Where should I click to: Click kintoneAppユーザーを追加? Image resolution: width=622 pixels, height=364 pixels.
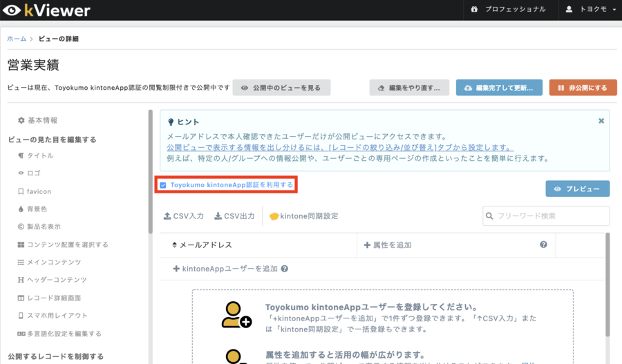[x=225, y=269]
